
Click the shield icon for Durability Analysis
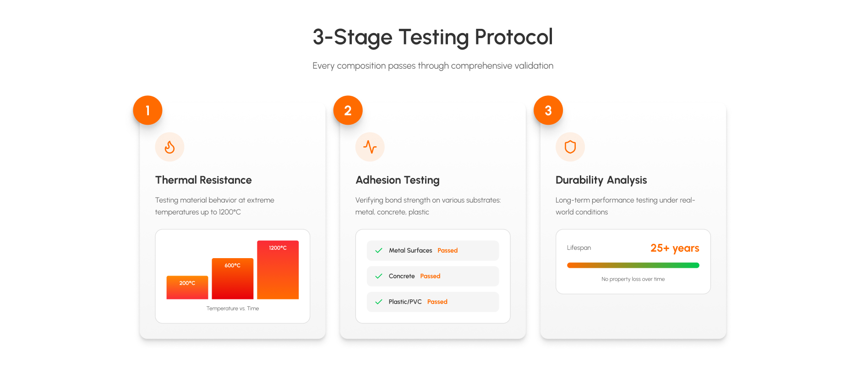pyautogui.click(x=570, y=147)
